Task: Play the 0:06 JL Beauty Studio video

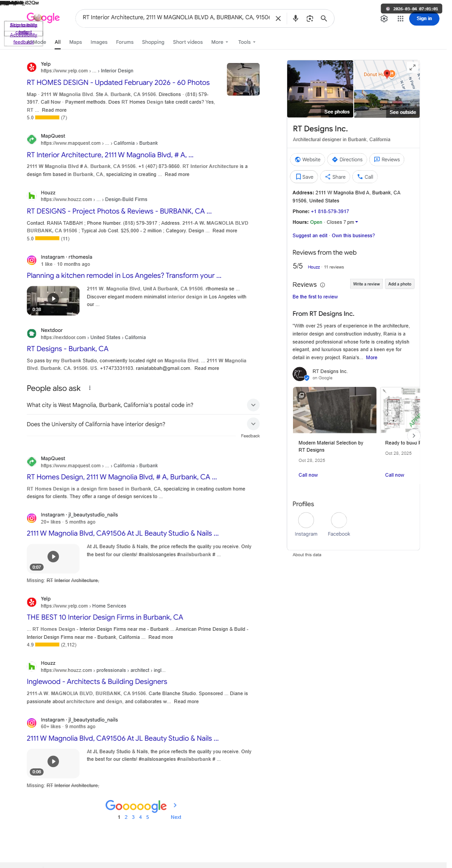Action: point(53,763)
